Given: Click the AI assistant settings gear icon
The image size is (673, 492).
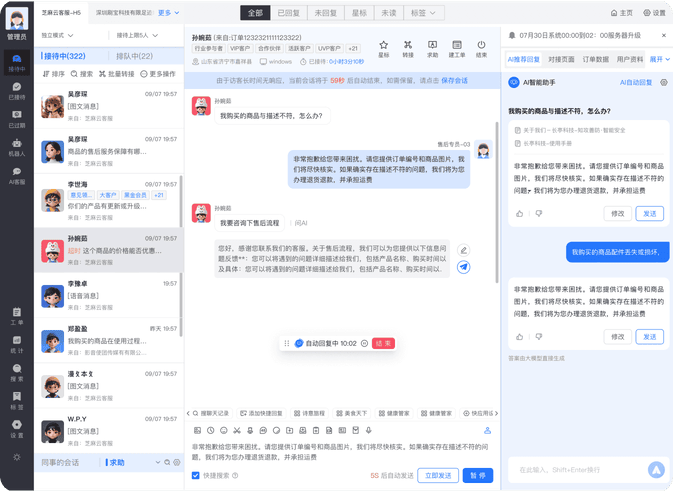Looking at the screenshot, I should pos(664,83).
